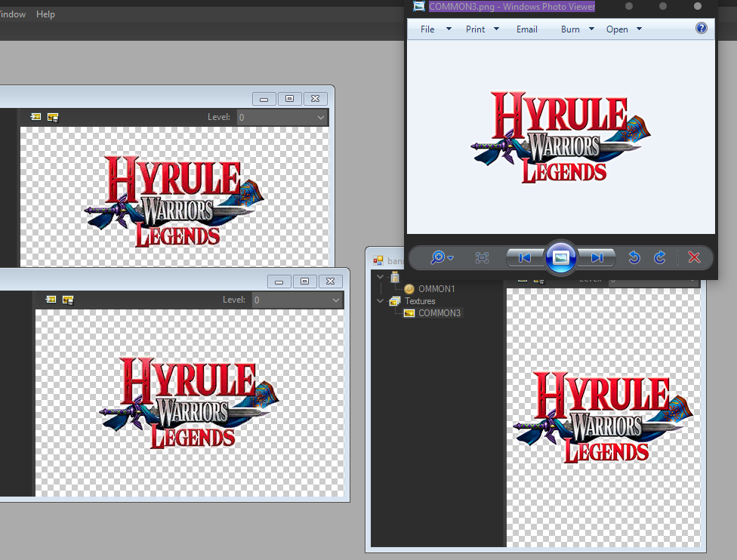Click the magnifier zoom icon in Photo Viewer
This screenshot has height=560, width=737.
click(x=436, y=257)
